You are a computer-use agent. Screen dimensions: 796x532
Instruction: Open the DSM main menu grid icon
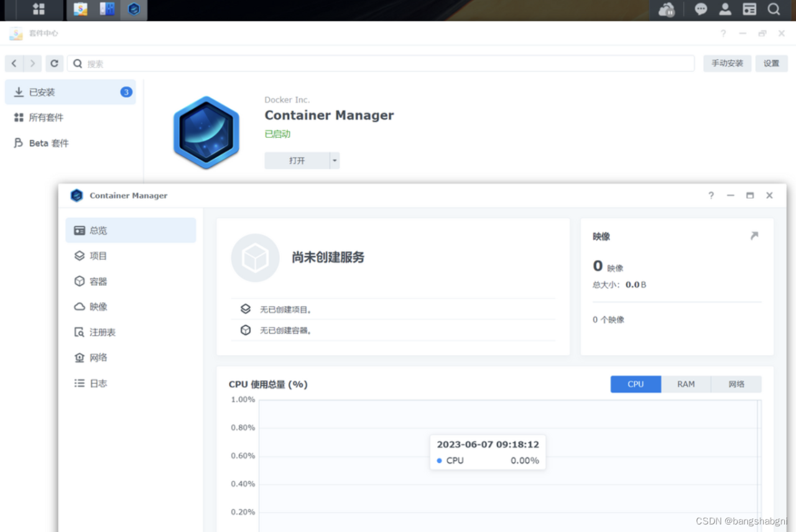pyautogui.click(x=39, y=9)
